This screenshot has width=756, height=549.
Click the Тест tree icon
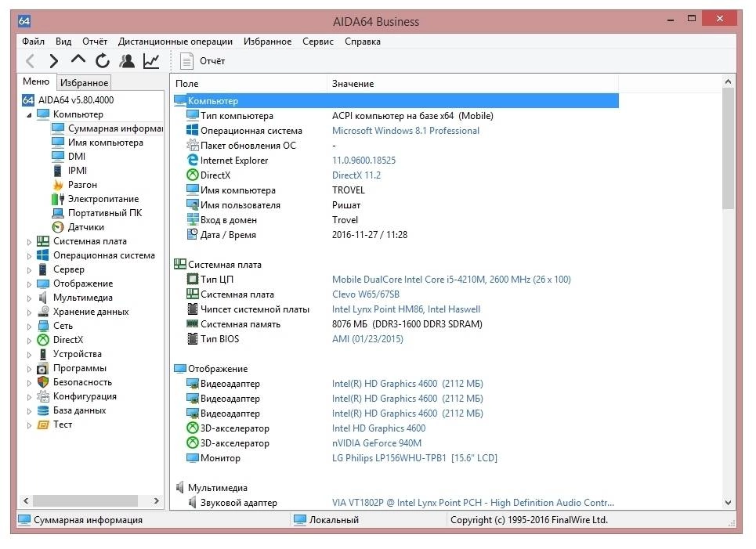(43, 424)
